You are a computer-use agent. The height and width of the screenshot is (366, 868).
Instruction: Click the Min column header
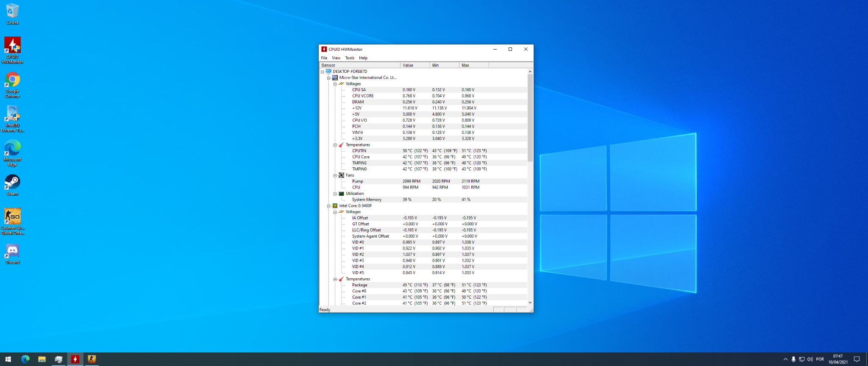click(x=445, y=65)
